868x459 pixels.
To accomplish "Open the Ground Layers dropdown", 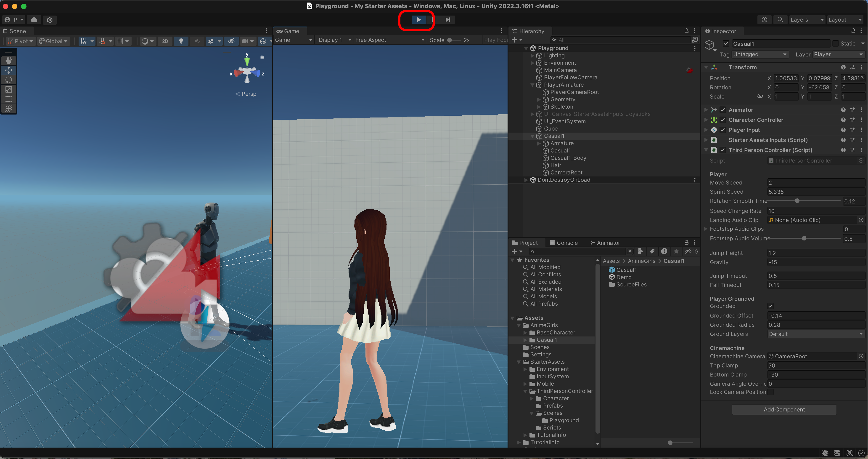I will point(816,334).
